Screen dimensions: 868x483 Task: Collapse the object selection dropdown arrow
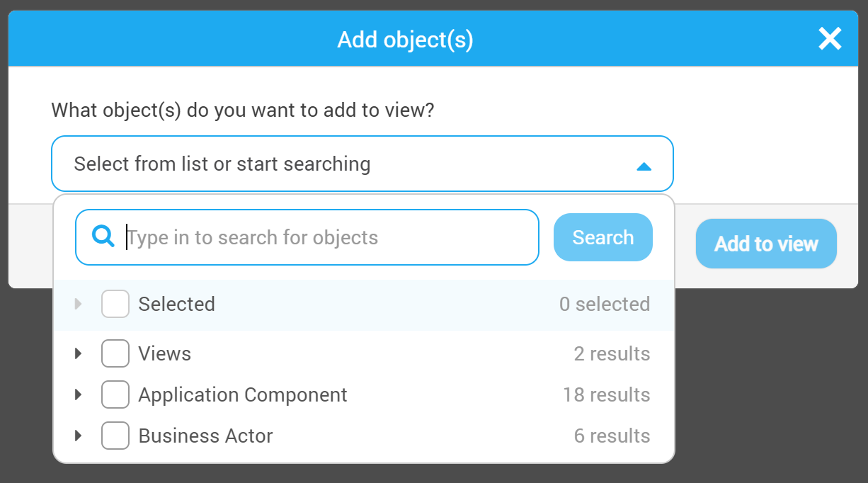[x=643, y=166]
